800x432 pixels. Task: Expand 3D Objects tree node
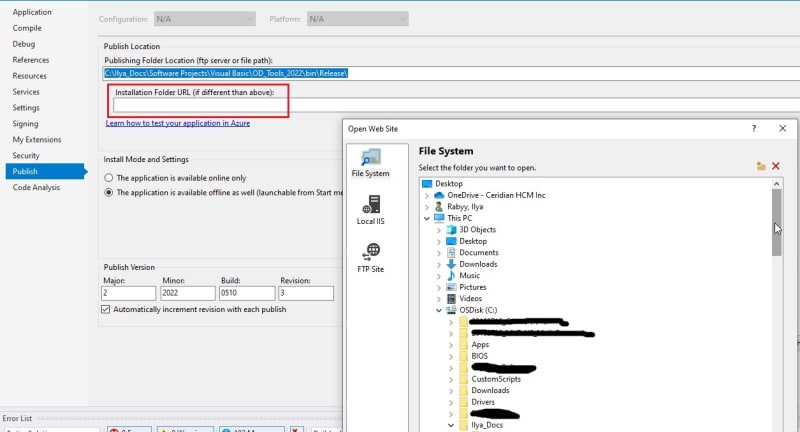[439, 230]
